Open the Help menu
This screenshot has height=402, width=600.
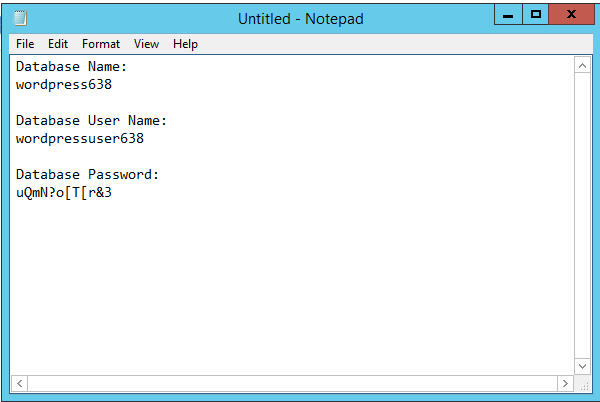point(185,44)
